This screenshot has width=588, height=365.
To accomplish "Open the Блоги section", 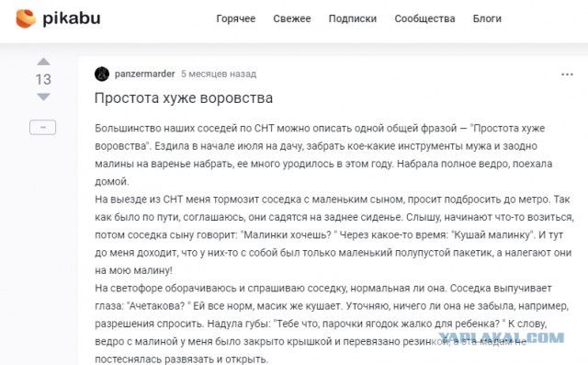I will coord(487,18).
